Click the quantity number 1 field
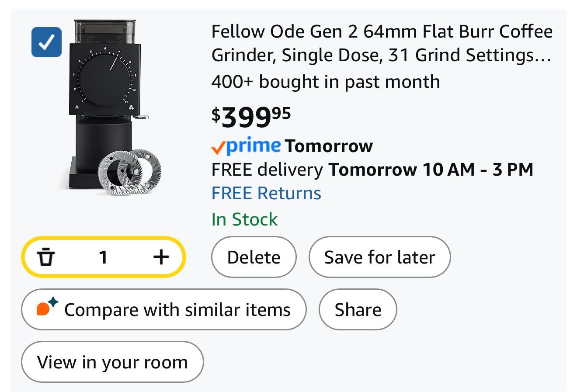Image resolution: width=577 pixels, height=392 pixels. [x=103, y=257]
